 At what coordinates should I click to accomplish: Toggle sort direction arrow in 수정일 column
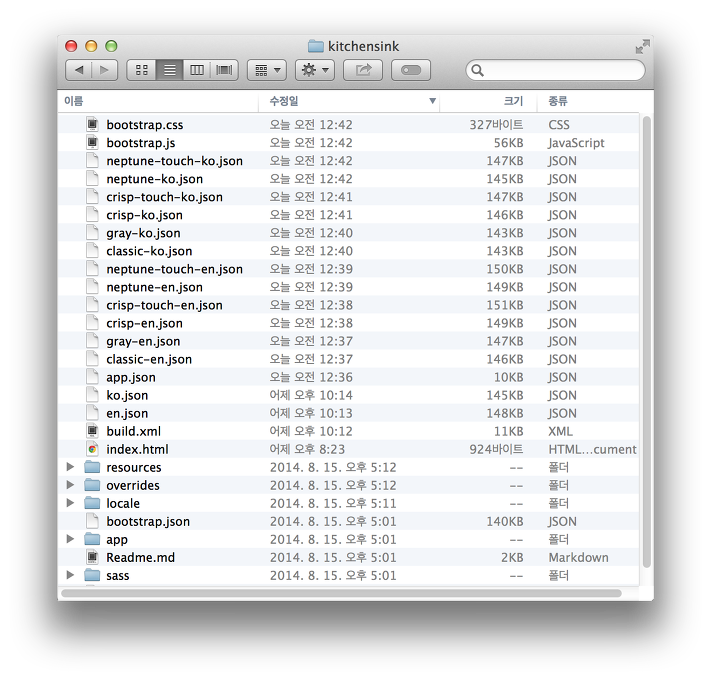click(x=433, y=101)
